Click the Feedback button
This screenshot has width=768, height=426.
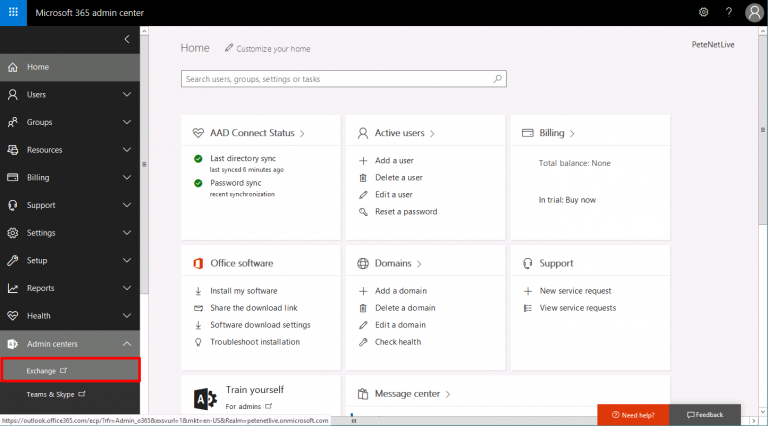[705, 415]
